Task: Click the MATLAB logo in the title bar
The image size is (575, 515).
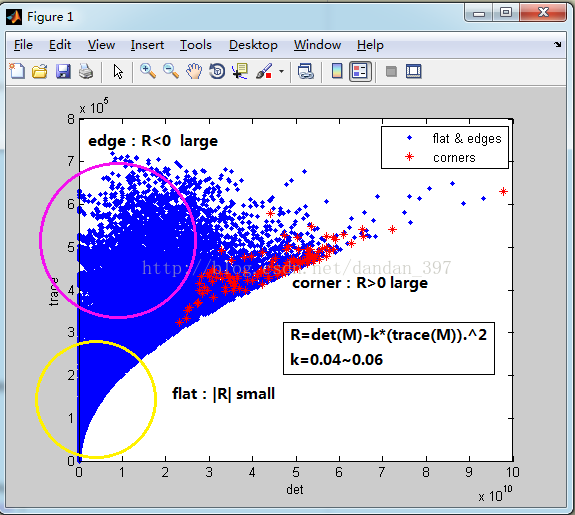Action: (x=14, y=17)
